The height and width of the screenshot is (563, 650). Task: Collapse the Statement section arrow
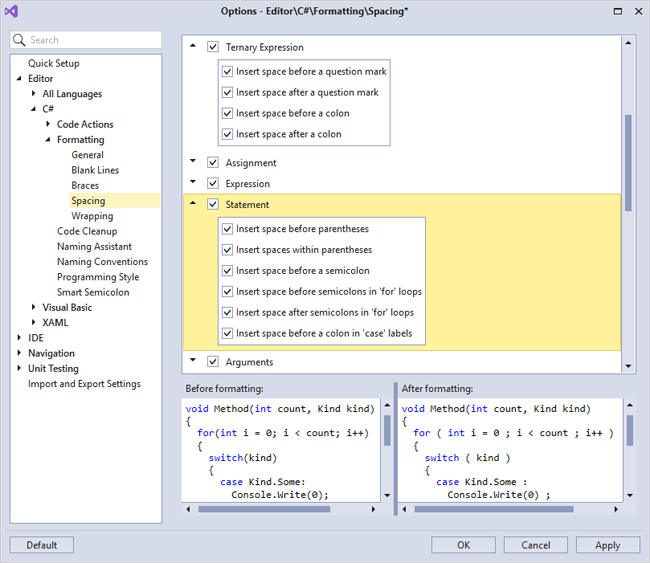[193, 204]
